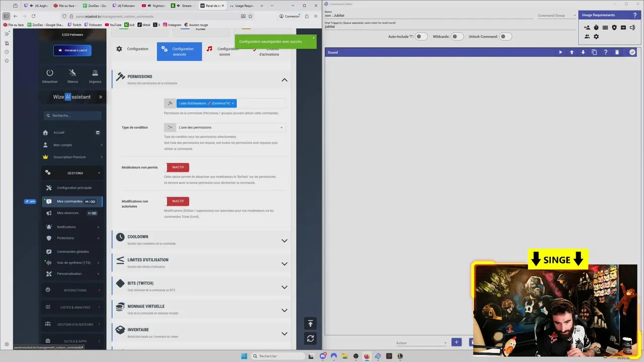Reload the page in the browser
This screenshot has width=644, height=362.
pyautogui.click(x=33, y=16)
